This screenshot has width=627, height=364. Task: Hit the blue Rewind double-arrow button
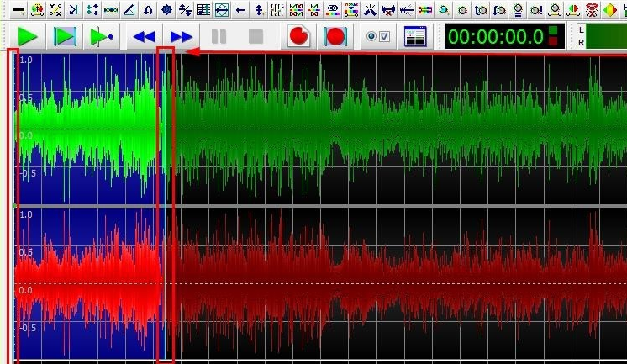pyautogui.click(x=145, y=37)
